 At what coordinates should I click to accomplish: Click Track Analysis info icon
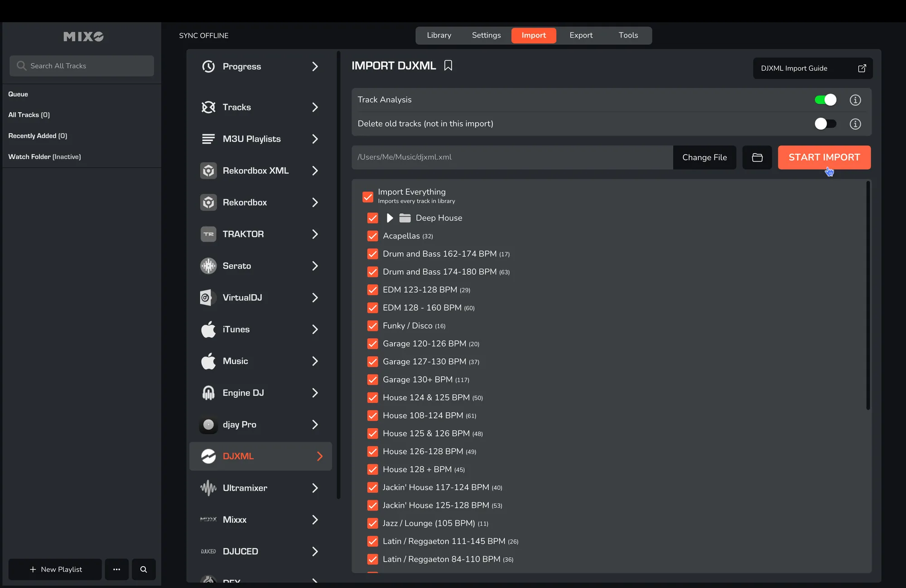click(x=855, y=100)
